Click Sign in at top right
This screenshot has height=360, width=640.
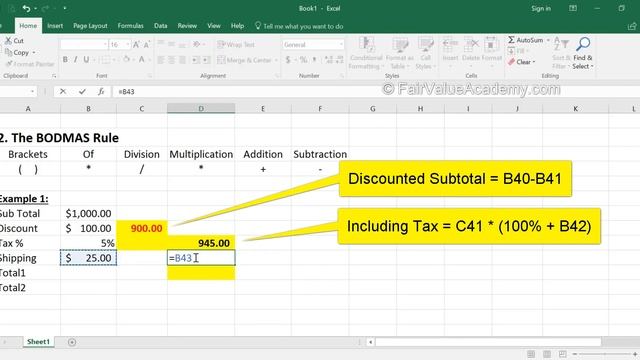click(541, 9)
